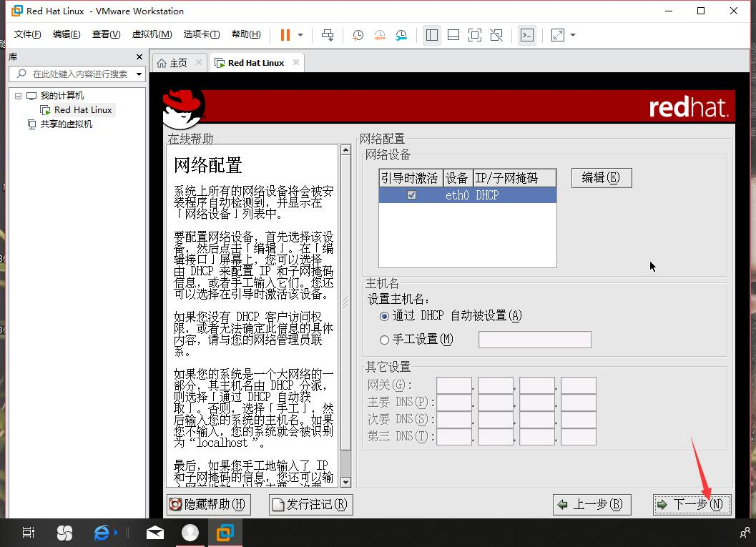Image resolution: width=756 pixels, height=547 pixels.
Task: Click the 编辑(E) network device button
Action: pyautogui.click(x=602, y=178)
